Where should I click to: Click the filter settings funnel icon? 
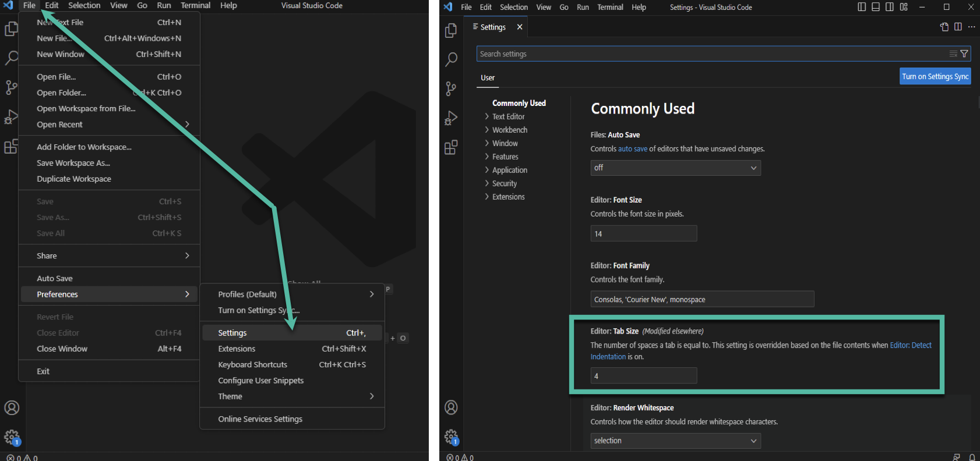pyautogui.click(x=964, y=54)
